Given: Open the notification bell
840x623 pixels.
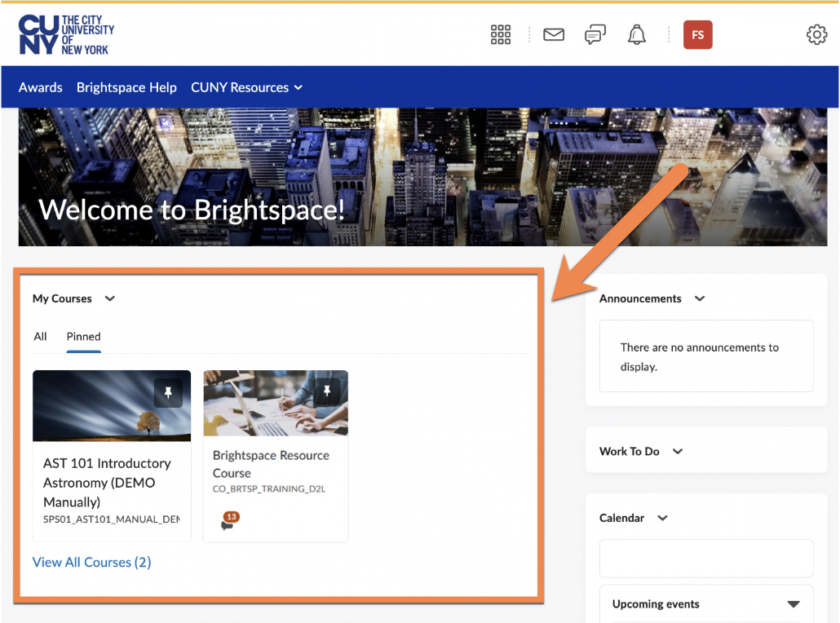Looking at the screenshot, I should click(636, 34).
